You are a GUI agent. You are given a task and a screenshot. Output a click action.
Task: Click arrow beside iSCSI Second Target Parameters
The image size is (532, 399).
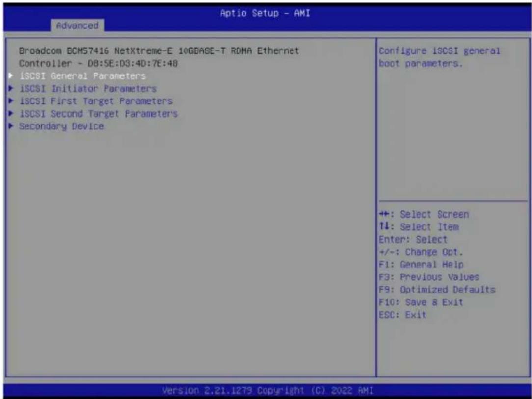pos(11,113)
